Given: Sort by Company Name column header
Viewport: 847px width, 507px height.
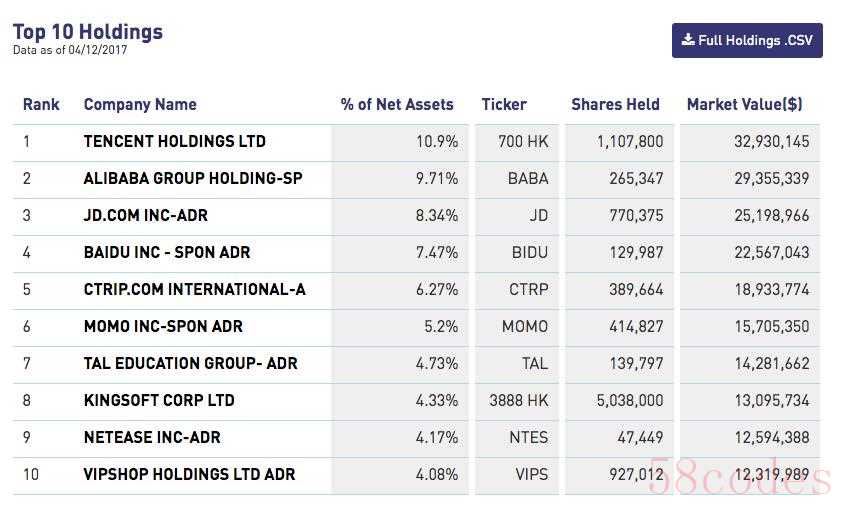Looking at the screenshot, I should pos(140,104).
